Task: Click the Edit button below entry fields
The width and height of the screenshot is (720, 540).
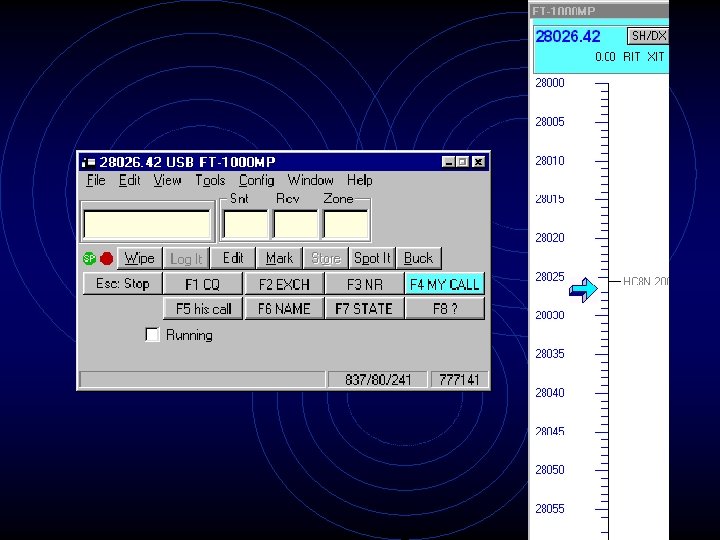Action: point(233,258)
